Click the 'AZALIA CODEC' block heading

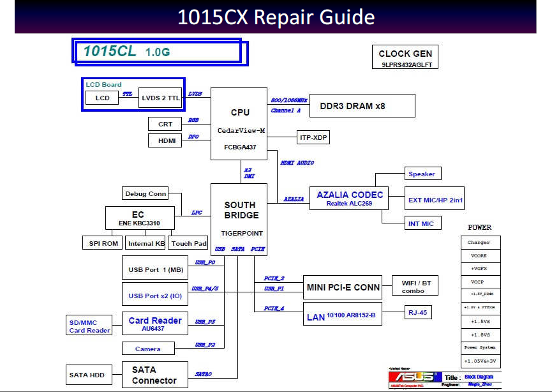(x=350, y=195)
